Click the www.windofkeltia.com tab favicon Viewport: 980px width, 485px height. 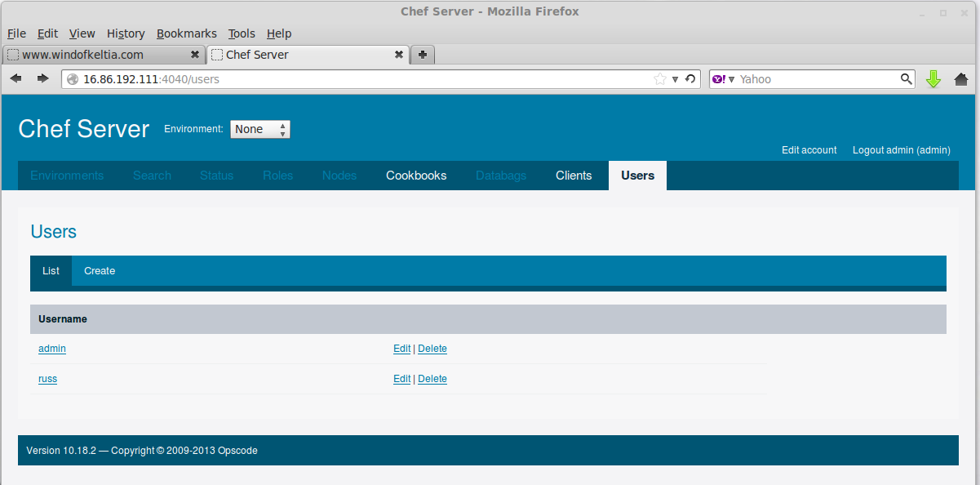(13, 55)
